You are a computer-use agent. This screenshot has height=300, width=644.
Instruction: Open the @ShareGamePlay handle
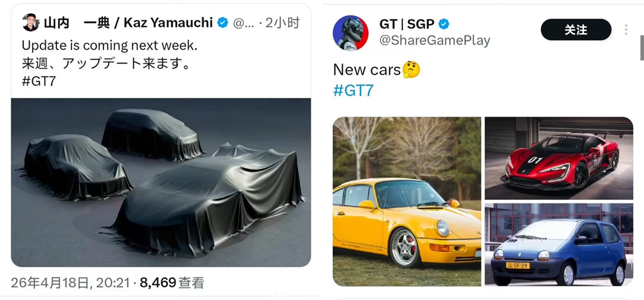click(435, 40)
